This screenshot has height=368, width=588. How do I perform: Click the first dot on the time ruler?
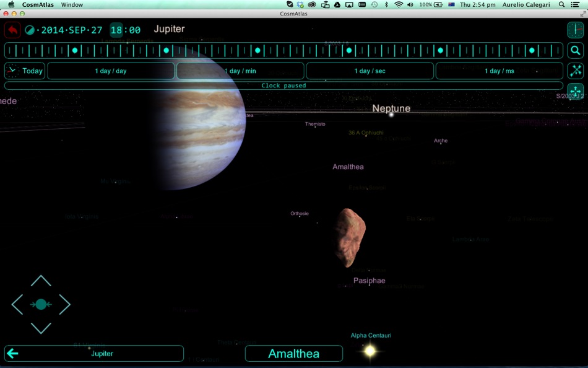click(75, 50)
